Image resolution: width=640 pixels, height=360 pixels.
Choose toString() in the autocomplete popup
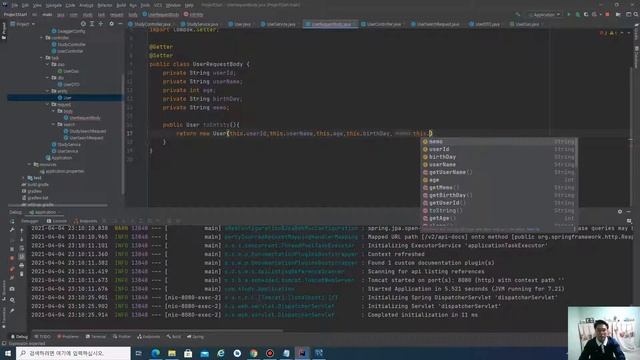(500, 211)
